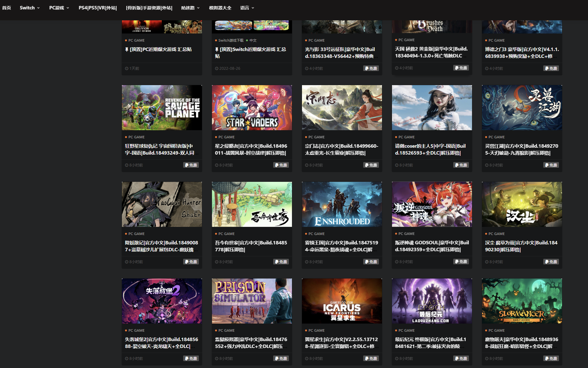588x368 pixels.
Task: Open 叛逆神魂 GODSOUL cover image
Action: [432, 204]
